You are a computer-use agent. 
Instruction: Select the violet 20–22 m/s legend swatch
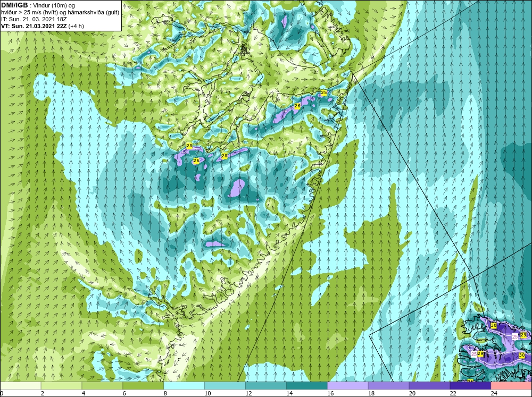tap(429, 386)
